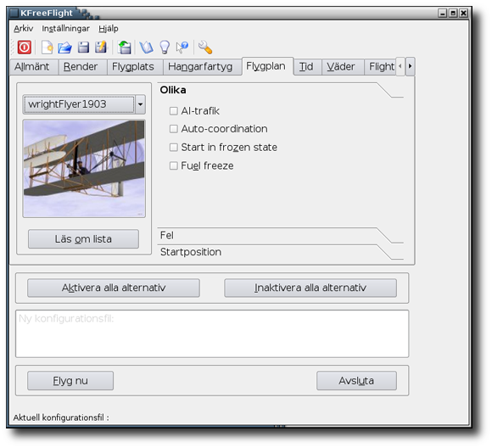Save configuration with floppy disk icon
The height and width of the screenshot is (448, 492).
pos(83,48)
